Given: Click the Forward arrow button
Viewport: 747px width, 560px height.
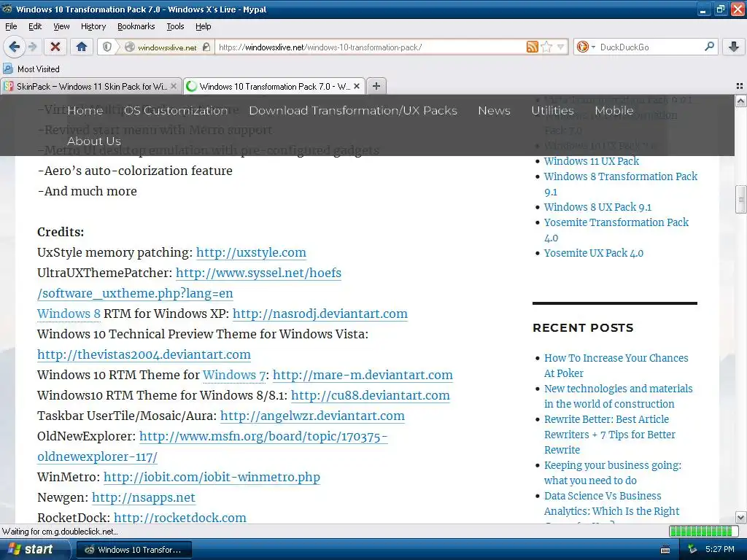Looking at the screenshot, I should (x=32, y=47).
